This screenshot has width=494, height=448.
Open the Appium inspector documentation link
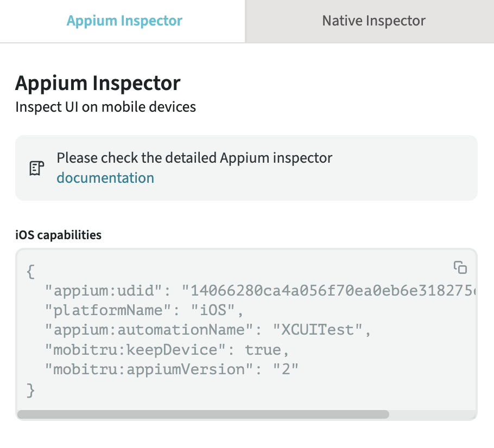coord(105,178)
